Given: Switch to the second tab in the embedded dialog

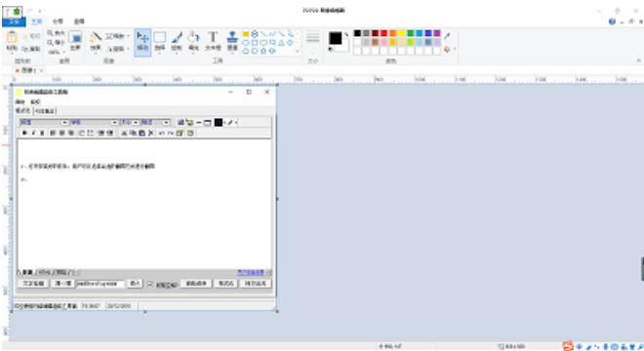Looking at the screenshot, I should point(44,111).
